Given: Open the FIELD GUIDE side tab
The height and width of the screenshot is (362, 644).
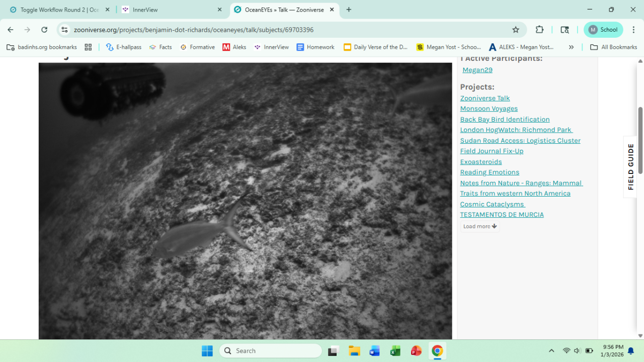Looking at the screenshot, I should pos(630,167).
